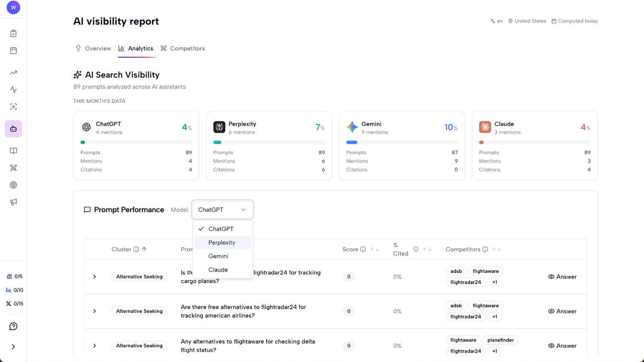Click adsb tag in cargo planes row
The image size is (644, 362).
(x=456, y=271)
